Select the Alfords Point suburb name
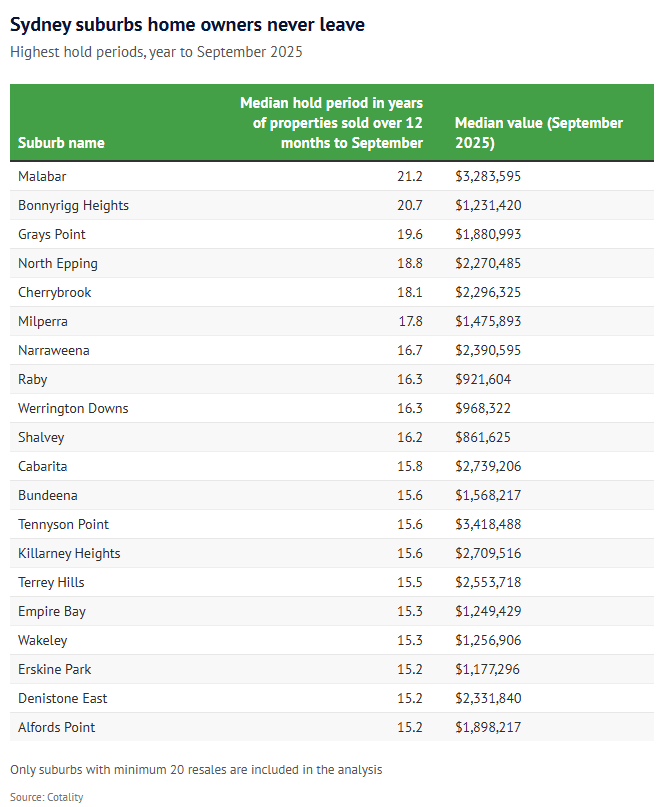656x807 pixels. [57, 727]
